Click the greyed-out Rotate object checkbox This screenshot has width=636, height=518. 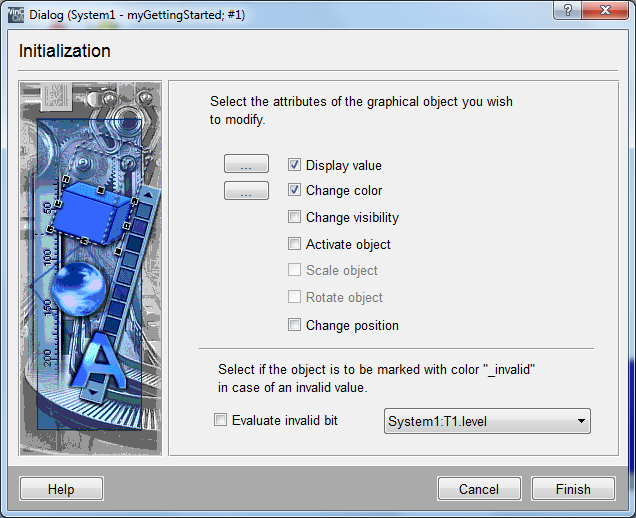point(295,297)
